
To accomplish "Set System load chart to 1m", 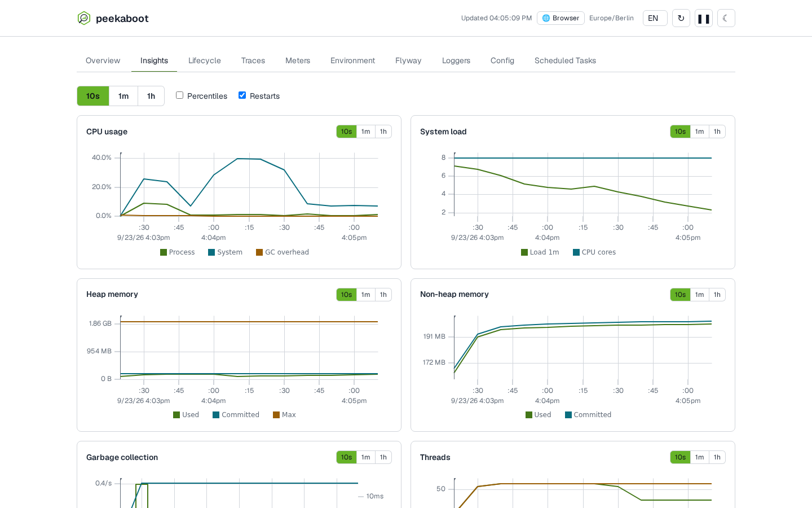I will pyautogui.click(x=700, y=132).
